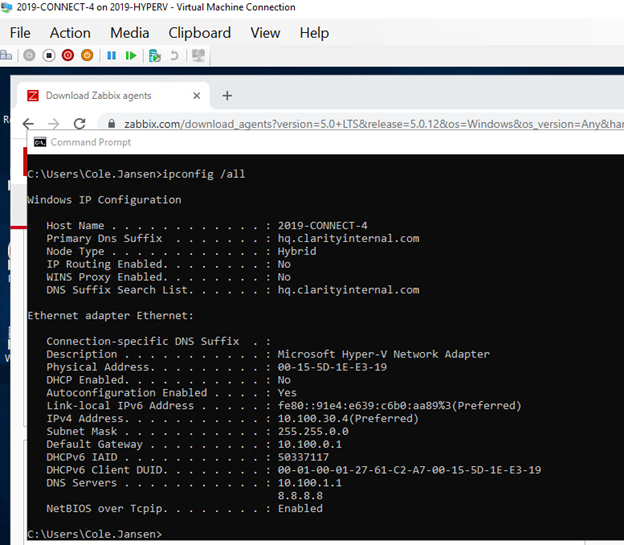
Task: Reload the Zabbix download page
Action: pos(80,124)
